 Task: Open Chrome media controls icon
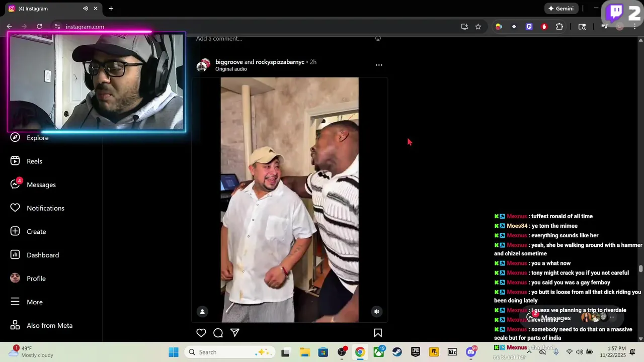point(605,27)
